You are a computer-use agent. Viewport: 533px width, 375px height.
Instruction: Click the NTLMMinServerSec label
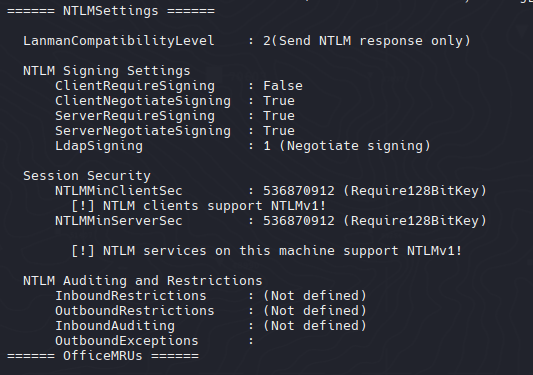click(119, 221)
